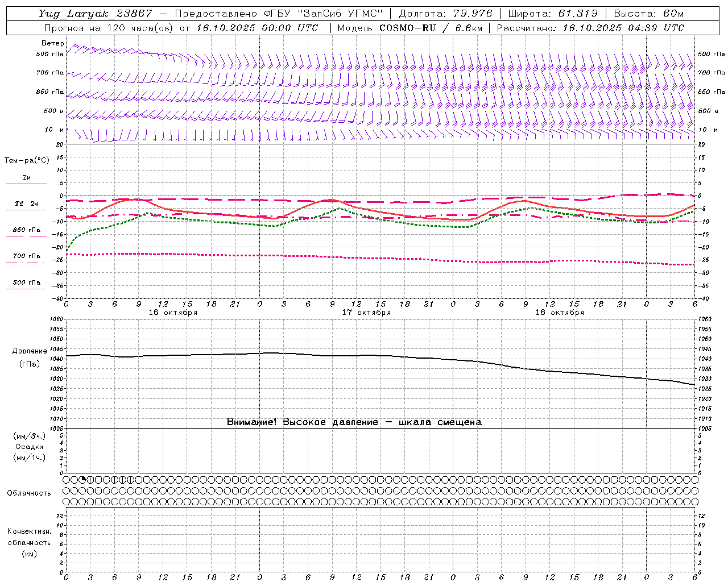Click the Давление panel label
The image size is (728, 582).
29,351
